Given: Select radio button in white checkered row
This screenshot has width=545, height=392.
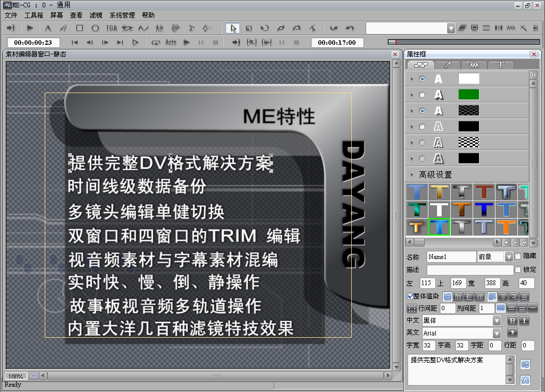Looking at the screenshot, I should click(x=422, y=143).
